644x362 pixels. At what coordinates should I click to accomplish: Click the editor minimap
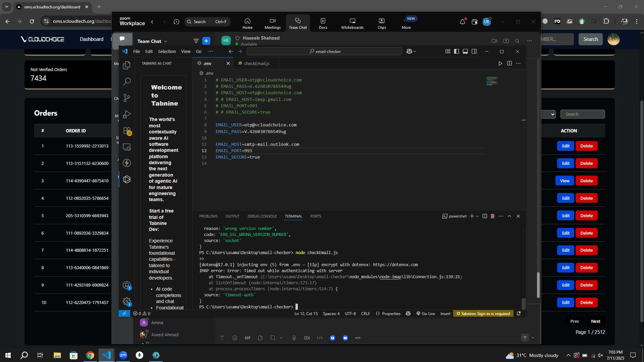tap(492, 81)
